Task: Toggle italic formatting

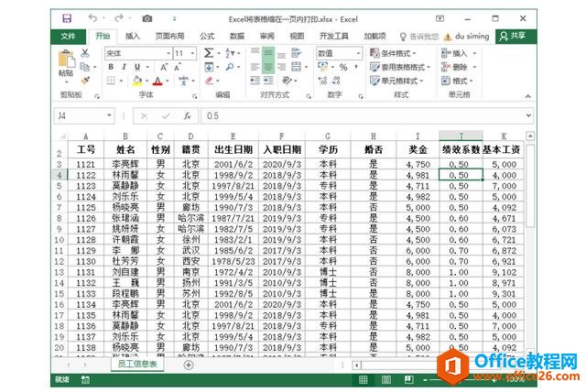Action: tap(125, 67)
